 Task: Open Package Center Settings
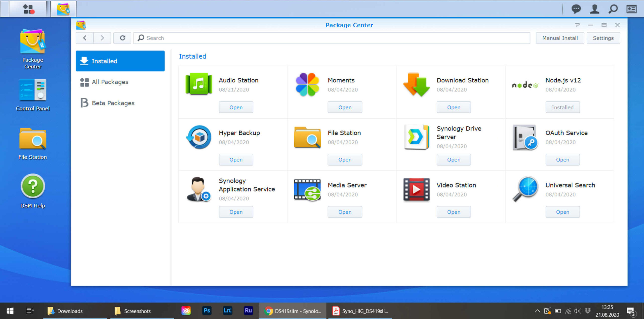coord(603,38)
